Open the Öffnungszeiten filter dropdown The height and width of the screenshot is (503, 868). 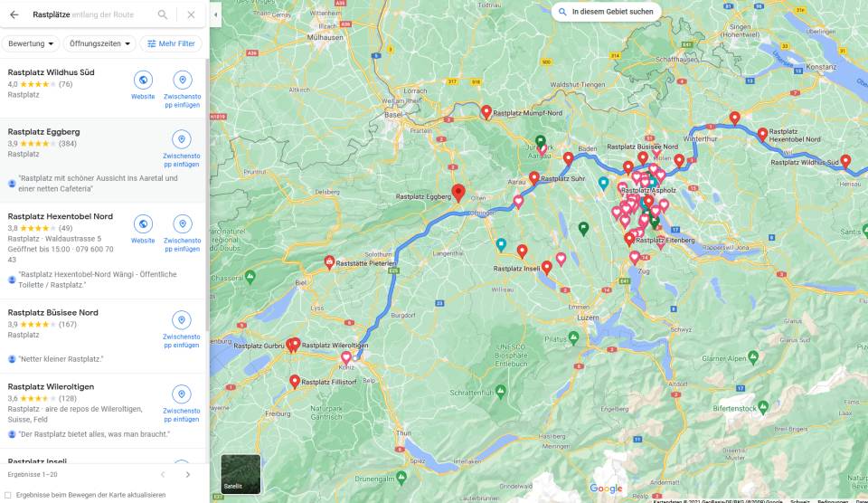tap(100, 43)
